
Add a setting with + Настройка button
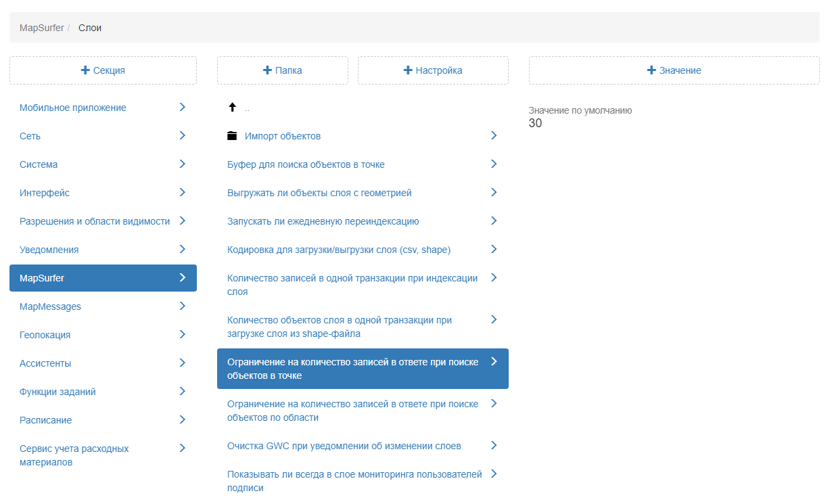coord(433,70)
